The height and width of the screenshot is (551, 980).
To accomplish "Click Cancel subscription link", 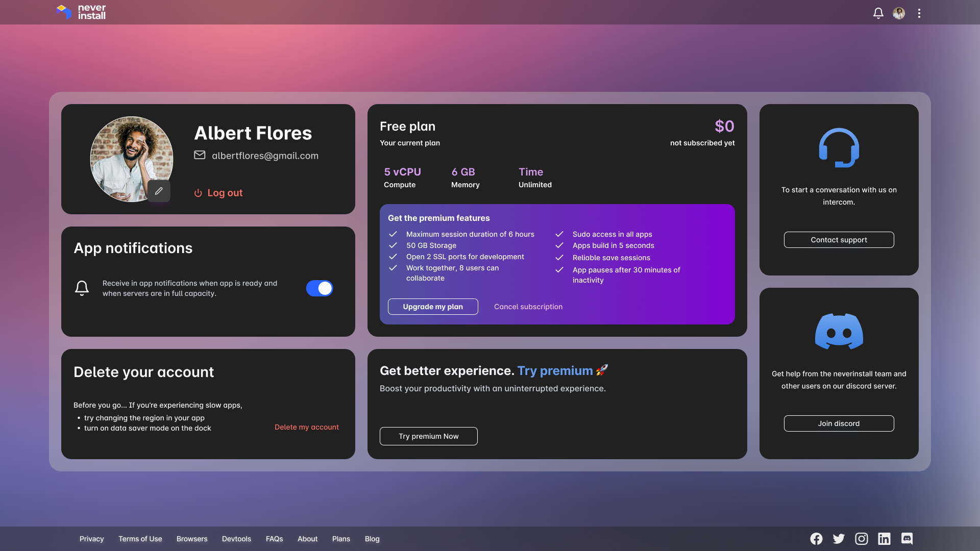I will (528, 307).
